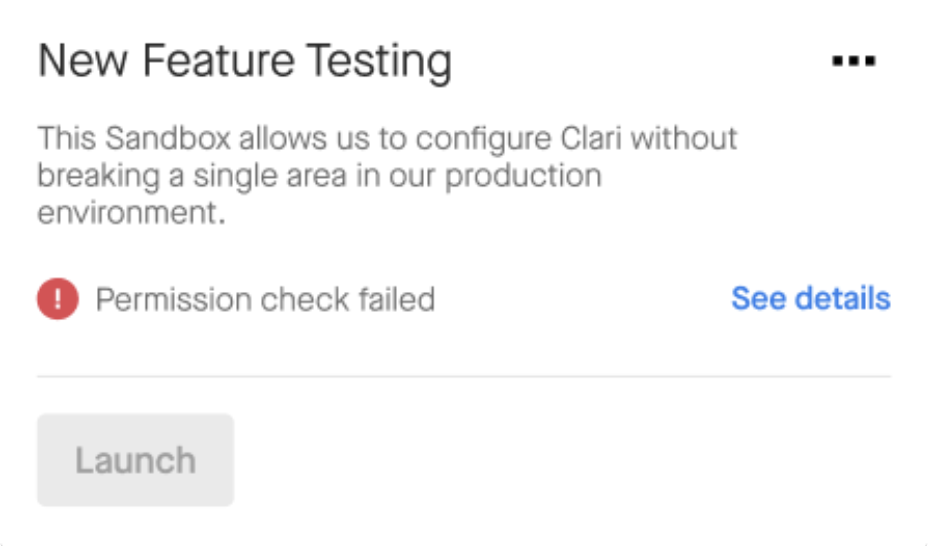The image size is (932, 546).
Task: Expand the New Feature Testing overflow menu
Action: tap(854, 61)
